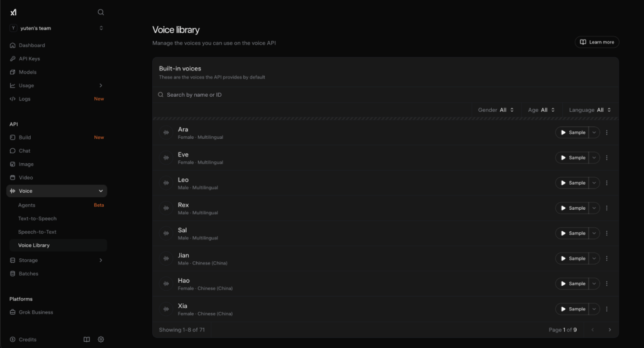Click the waveform icon beside Ara

[x=166, y=133]
